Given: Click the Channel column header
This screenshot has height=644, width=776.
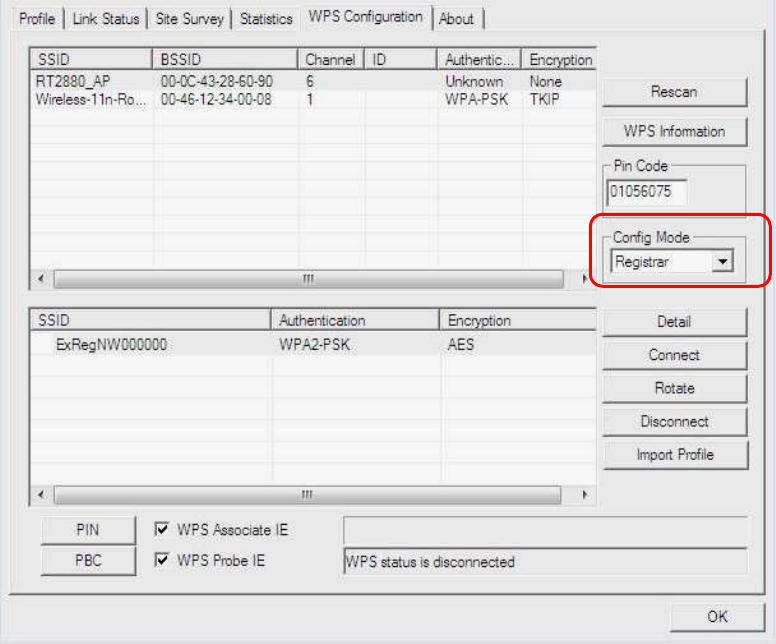Looking at the screenshot, I should [331, 59].
